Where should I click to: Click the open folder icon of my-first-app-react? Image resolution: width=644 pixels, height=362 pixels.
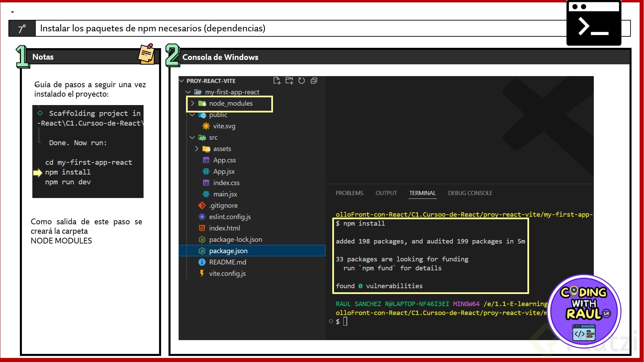tap(198, 92)
